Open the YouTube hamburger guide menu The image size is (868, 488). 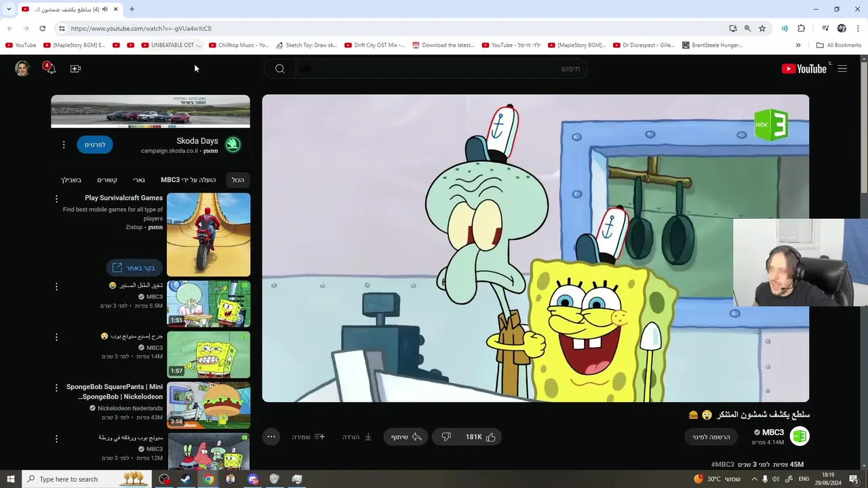[842, 68]
